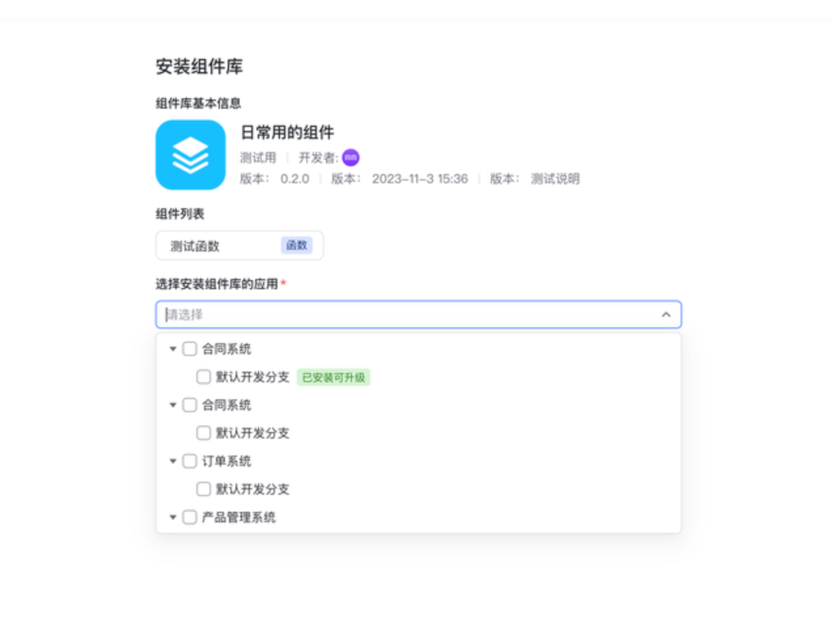Click the 函数 tag on 测试函数
831x644 pixels.
click(x=296, y=245)
